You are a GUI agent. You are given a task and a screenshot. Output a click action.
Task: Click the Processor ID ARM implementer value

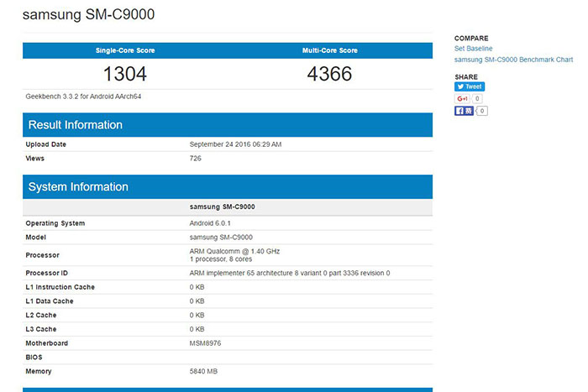tap(290, 273)
